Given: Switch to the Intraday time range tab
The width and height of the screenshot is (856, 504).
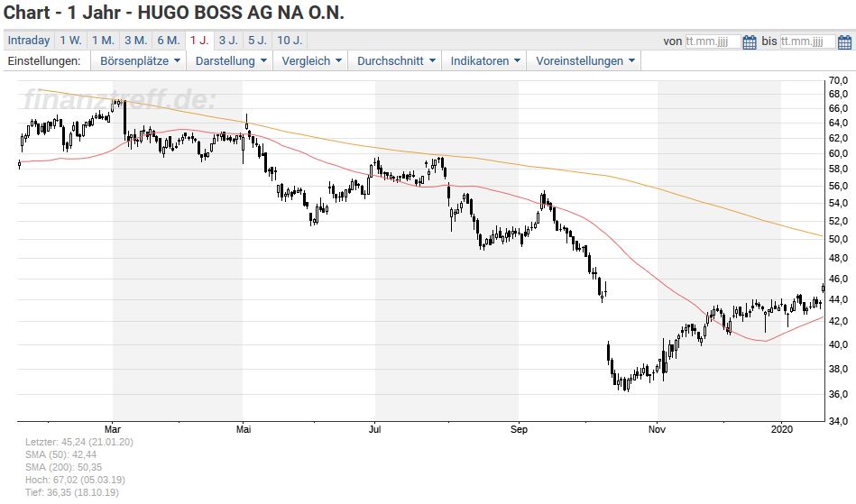Looking at the screenshot, I should [x=28, y=41].
